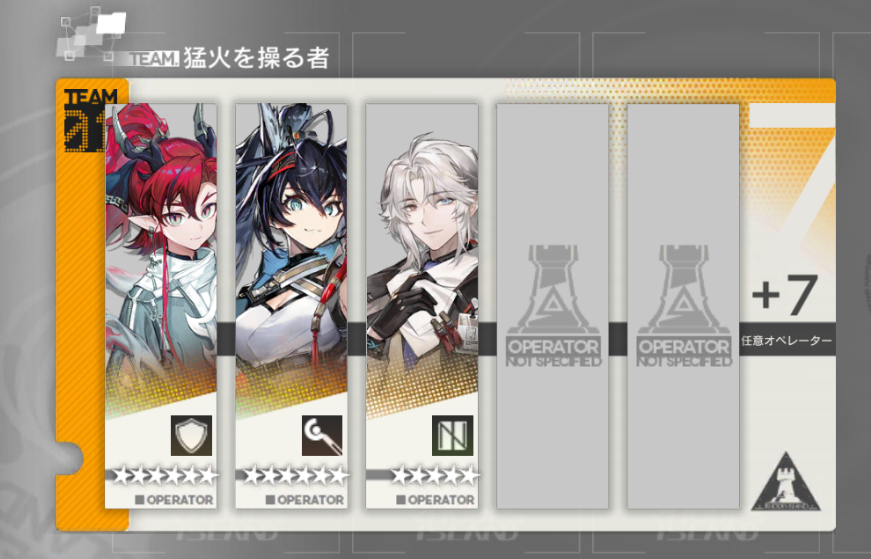Click the 任意オペレーター label
871x559 pixels.
tap(787, 341)
